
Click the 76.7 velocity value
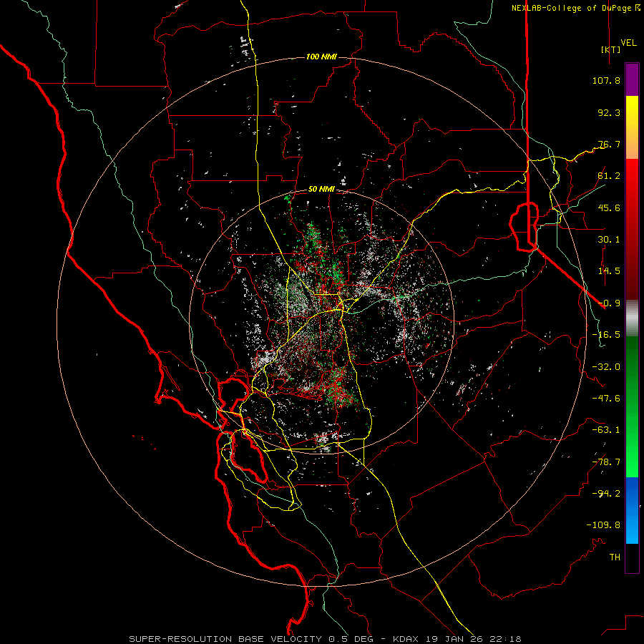609,144
